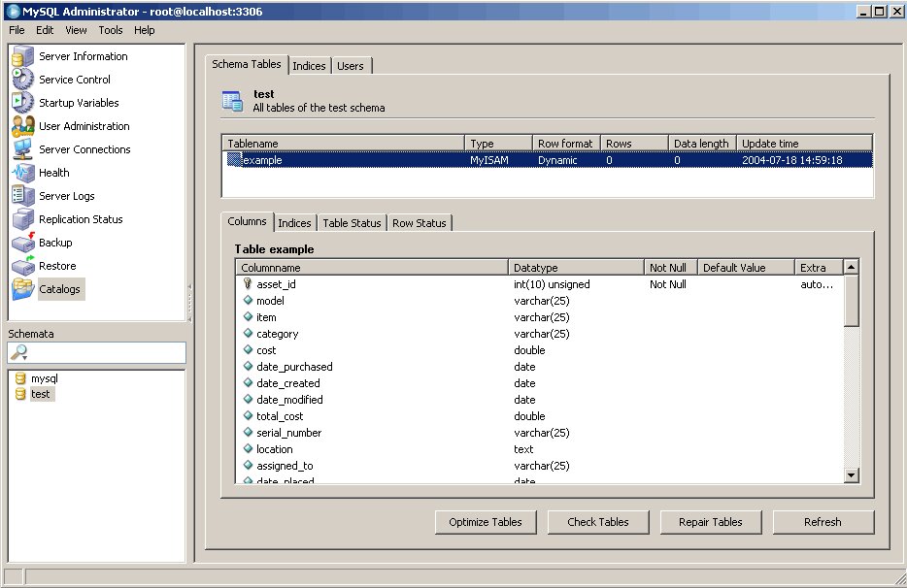Click the schema tables icon beside test heading
This screenshot has height=588, width=907.
pos(232,101)
